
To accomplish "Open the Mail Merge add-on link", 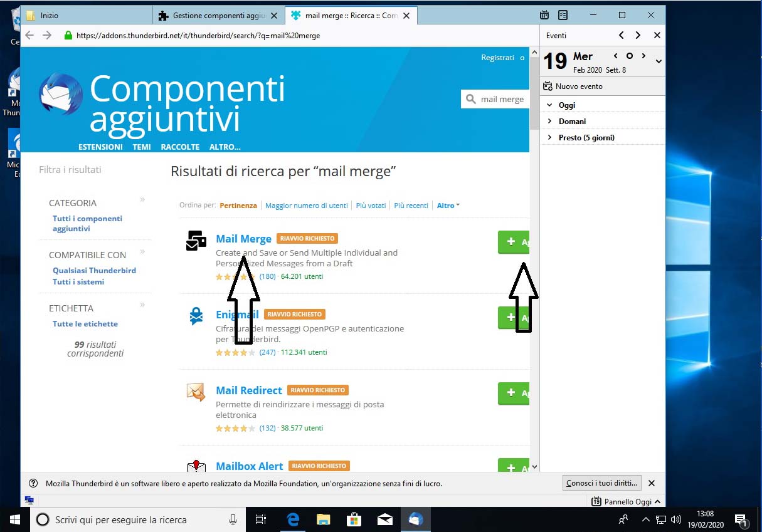I will click(243, 239).
